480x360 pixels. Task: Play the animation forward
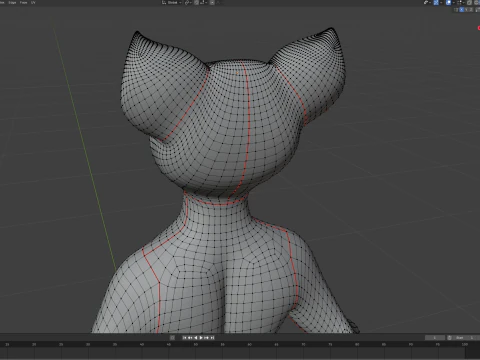tap(201, 338)
